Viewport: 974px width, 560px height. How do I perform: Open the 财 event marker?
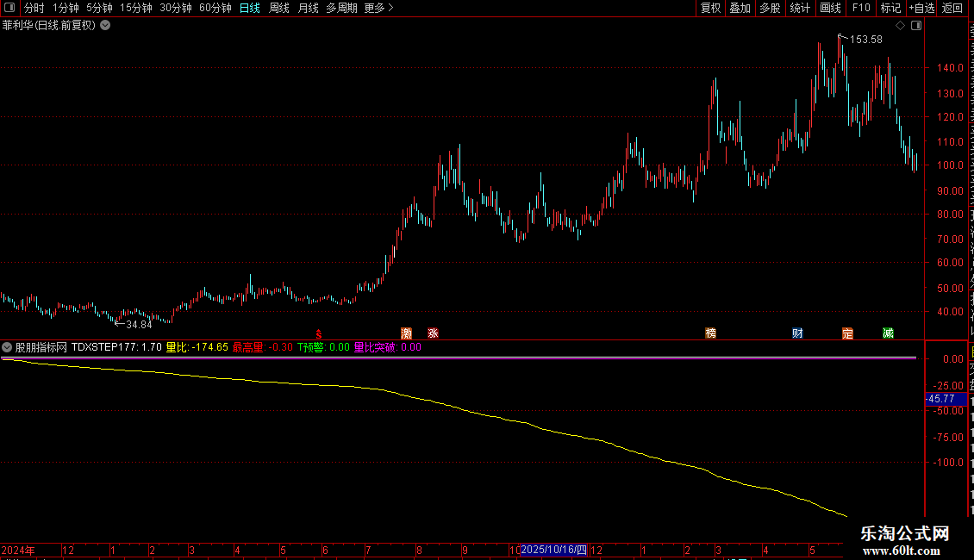pyautogui.click(x=797, y=333)
